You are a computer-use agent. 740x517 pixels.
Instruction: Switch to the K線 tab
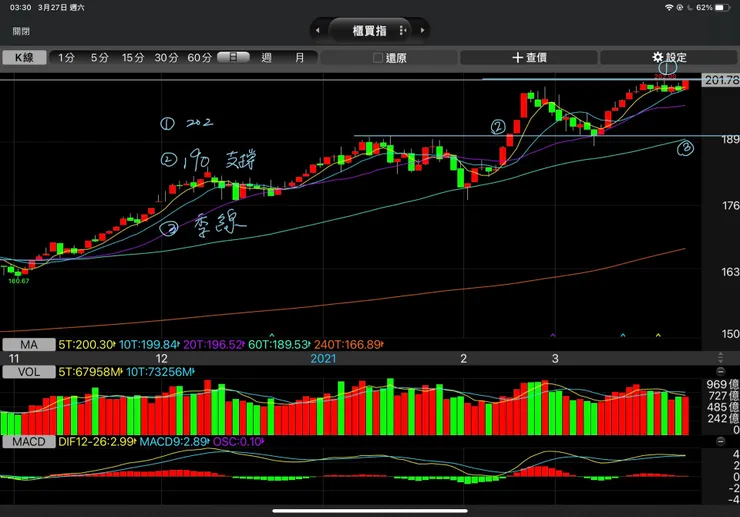[25, 58]
